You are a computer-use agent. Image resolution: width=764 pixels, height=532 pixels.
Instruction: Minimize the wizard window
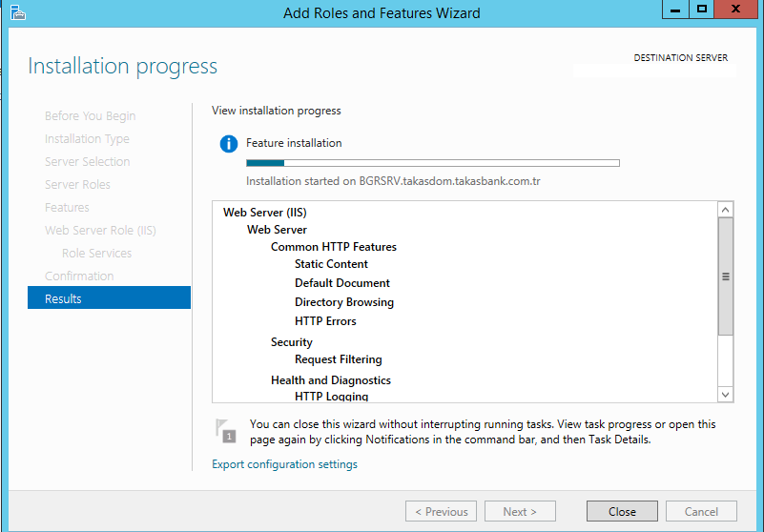click(675, 10)
